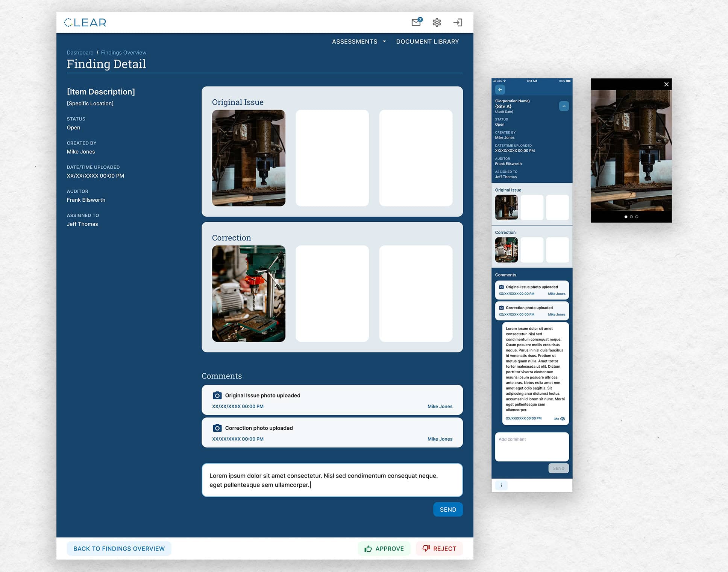Open the Document Library menu item
The height and width of the screenshot is (572, 728).
tap(427, 42)
